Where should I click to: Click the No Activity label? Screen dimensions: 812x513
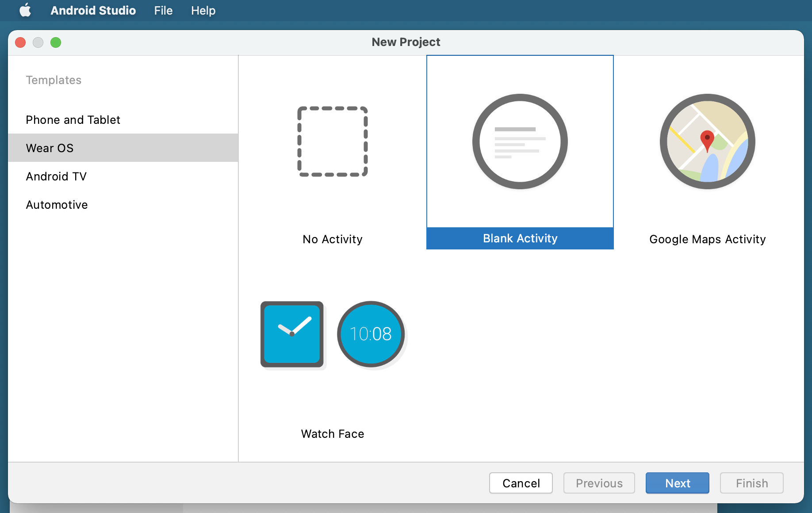click(x=333, y=239)
